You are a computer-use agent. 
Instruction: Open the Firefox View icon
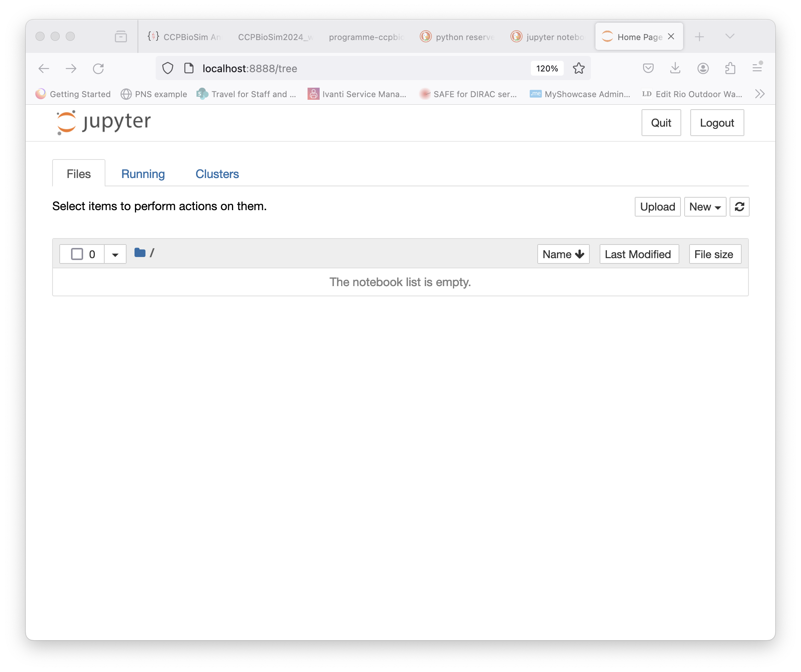click(x=121, y=37)
